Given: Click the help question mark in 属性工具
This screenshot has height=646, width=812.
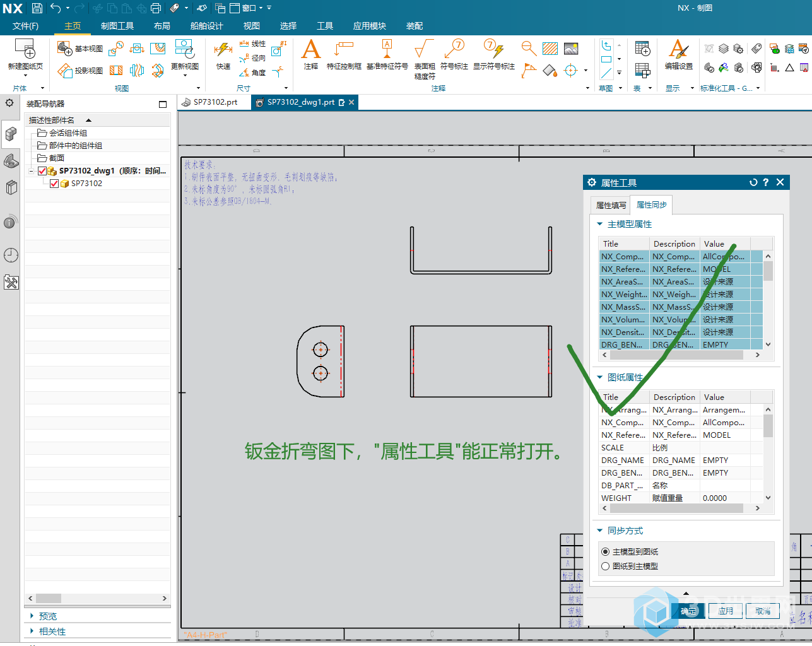Looking at the screenshot, I should 766,182.
